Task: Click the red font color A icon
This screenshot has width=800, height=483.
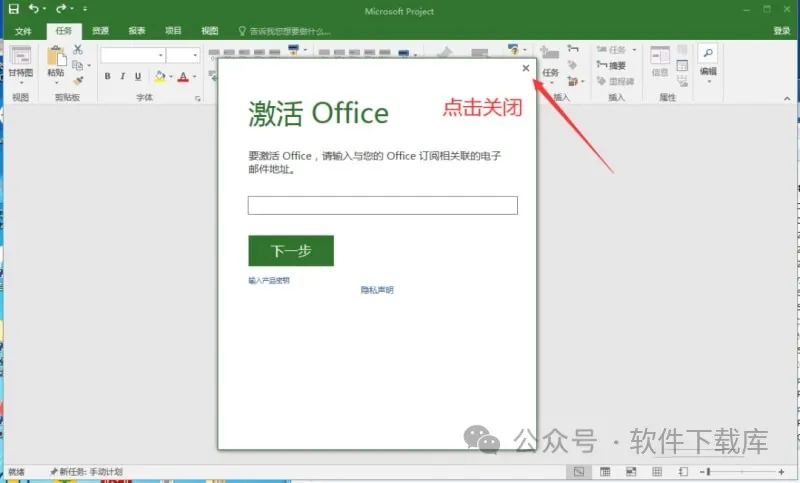Action: coord(184,77)
